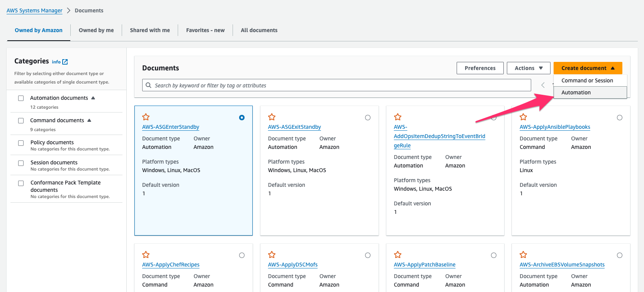
Task: Switch to the Owned by me tab
Action: 96,30
